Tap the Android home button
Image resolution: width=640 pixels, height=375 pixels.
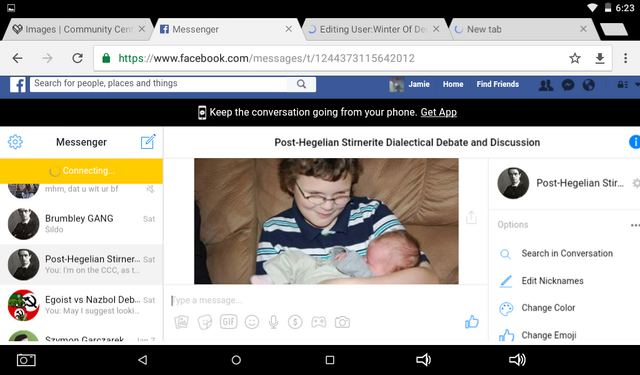[236, 360]
